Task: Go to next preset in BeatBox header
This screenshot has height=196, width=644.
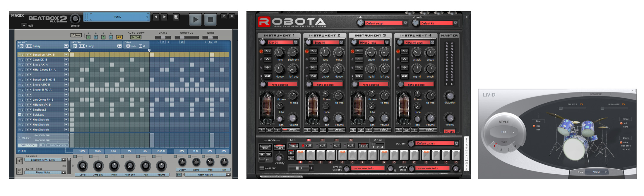Action: point(165,17)
